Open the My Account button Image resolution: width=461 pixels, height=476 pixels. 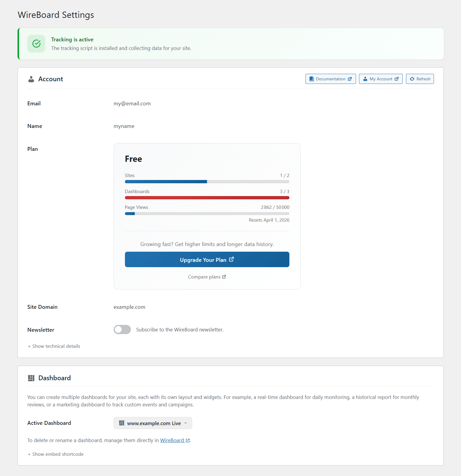coord(381,79)
